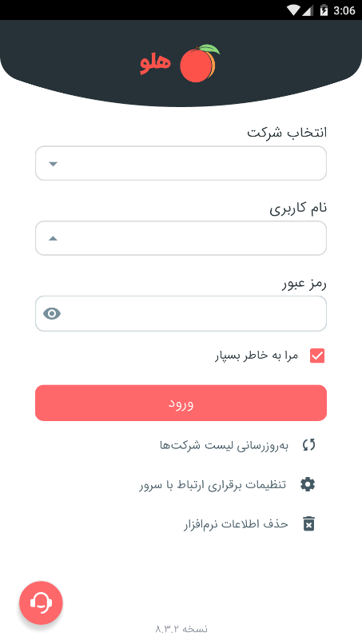Click the peach logo in the header

coord(199,63)
